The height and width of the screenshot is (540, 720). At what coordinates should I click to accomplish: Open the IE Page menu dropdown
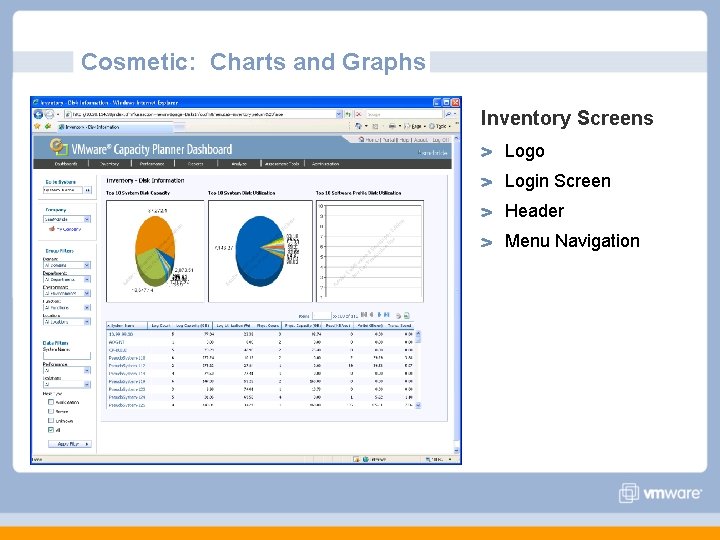(416, 126)
